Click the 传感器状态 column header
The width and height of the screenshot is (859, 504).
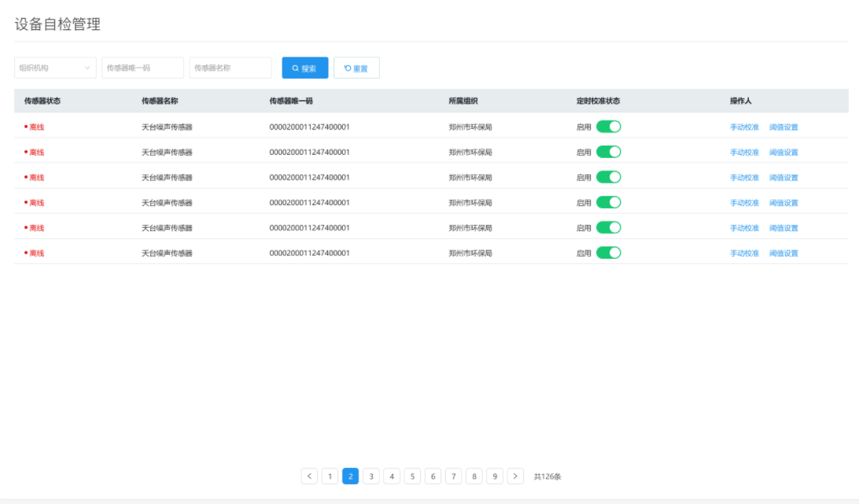42,101
